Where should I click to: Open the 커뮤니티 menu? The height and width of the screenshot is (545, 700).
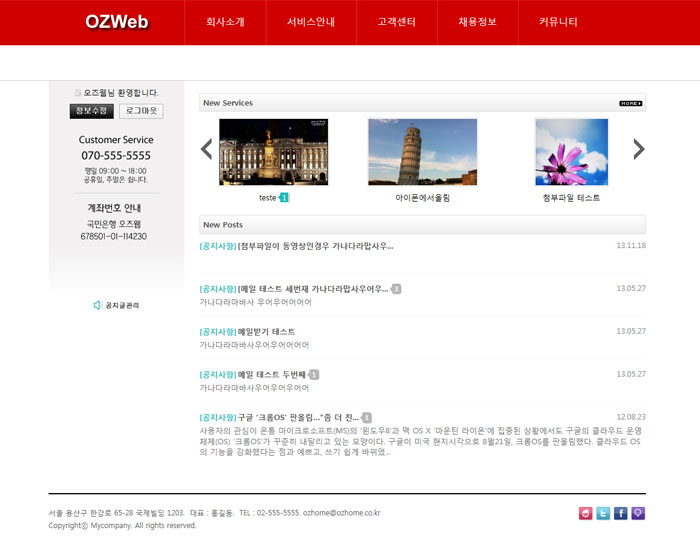tap(558, 22)
